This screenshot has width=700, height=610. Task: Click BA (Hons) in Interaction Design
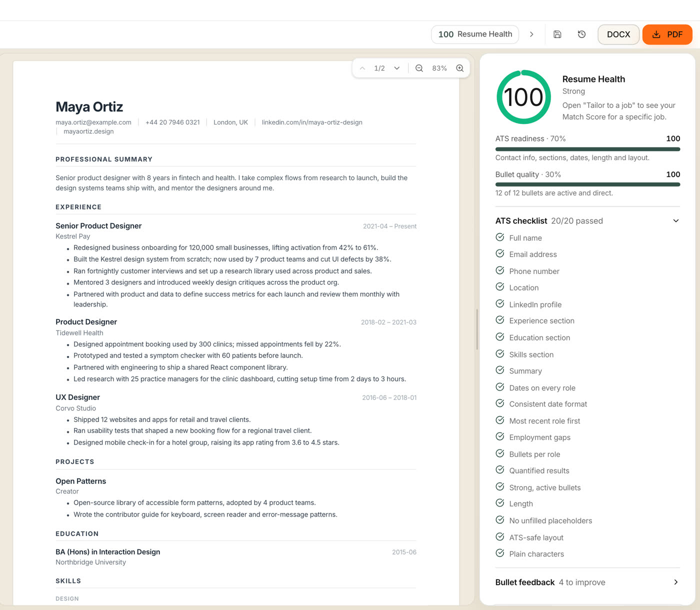point(108,552)
